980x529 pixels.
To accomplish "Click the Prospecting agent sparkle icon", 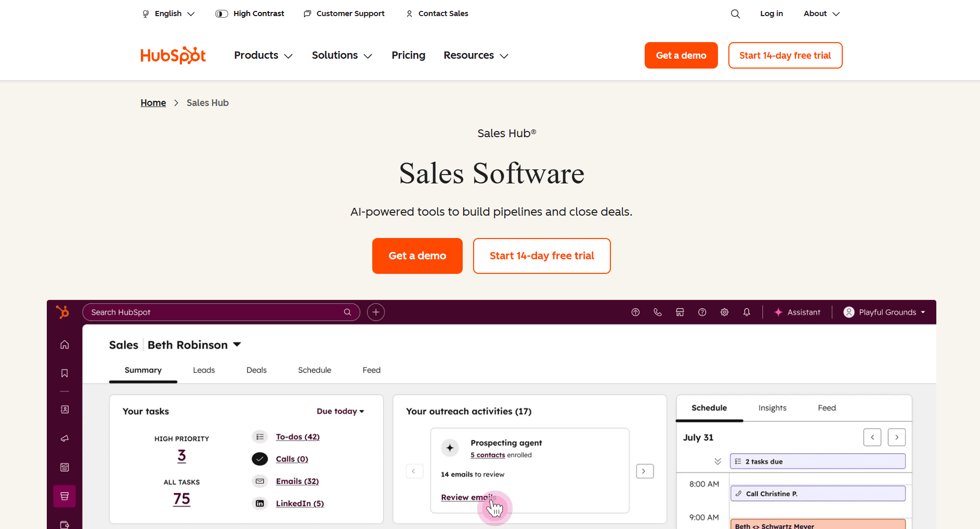I will click(450, 448).
